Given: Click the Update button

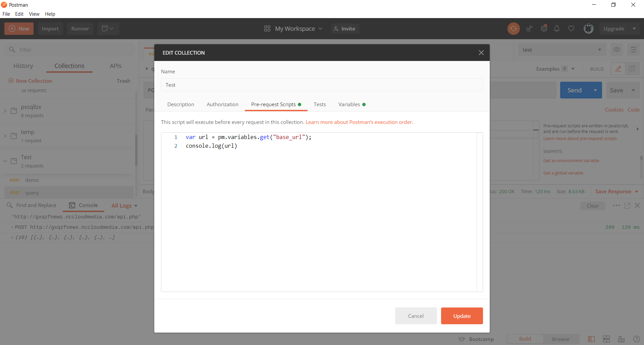Looking at the screenshot, I should point(462,316).
